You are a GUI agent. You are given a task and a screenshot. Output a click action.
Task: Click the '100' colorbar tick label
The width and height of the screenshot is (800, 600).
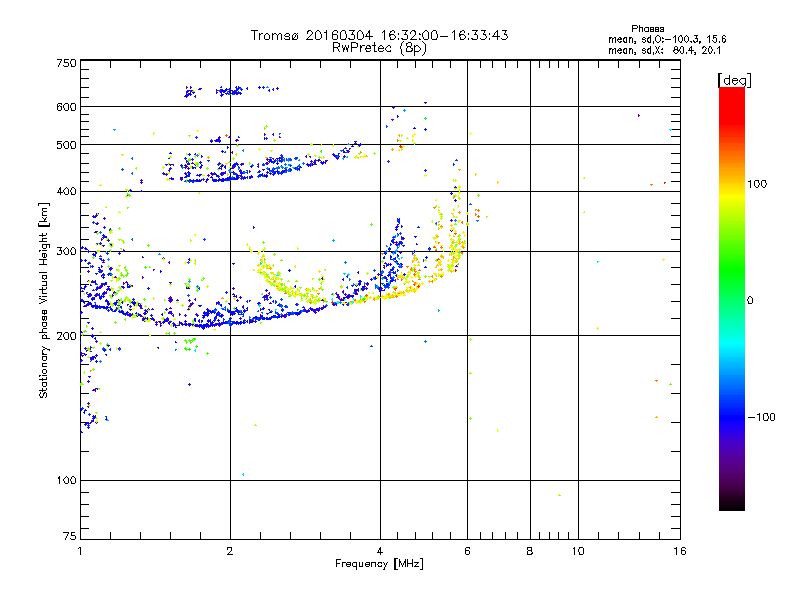[x=757, y=184]
